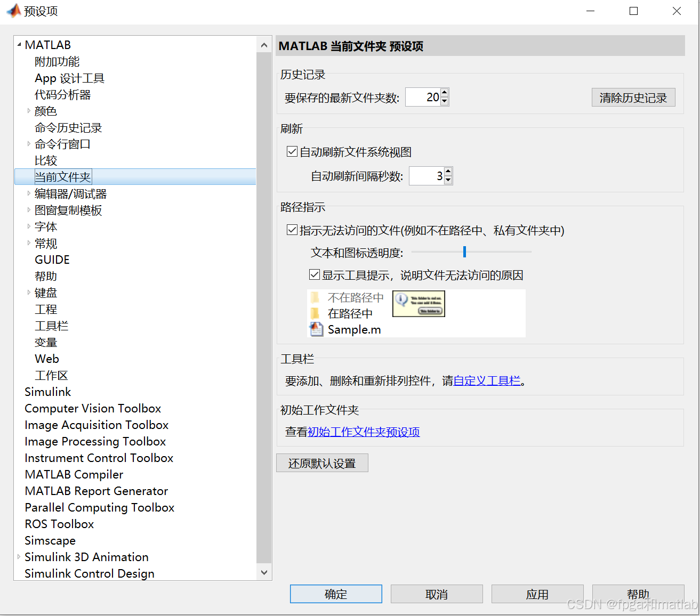Click the MATLAB logo icon in title bar

13,11
